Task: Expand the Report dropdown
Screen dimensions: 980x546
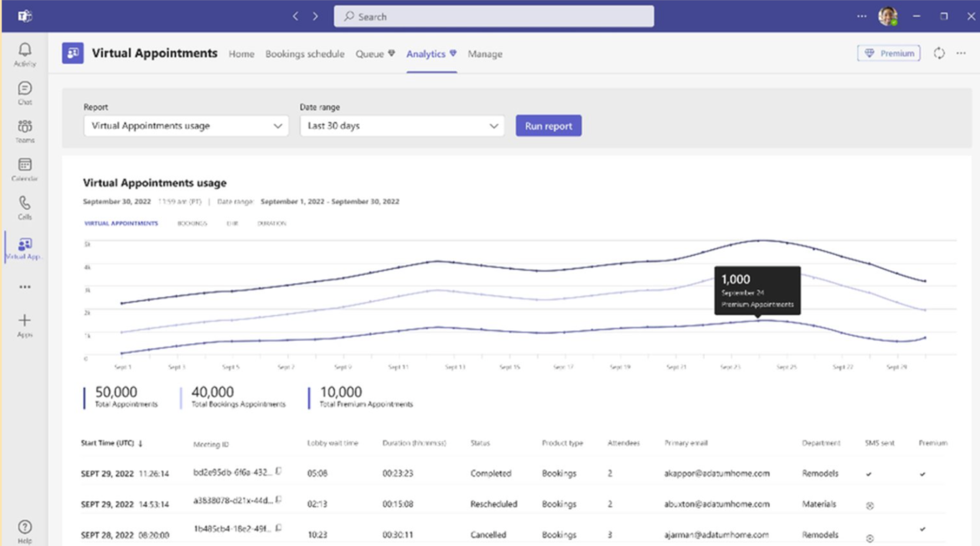Action: tap(186, 126)
